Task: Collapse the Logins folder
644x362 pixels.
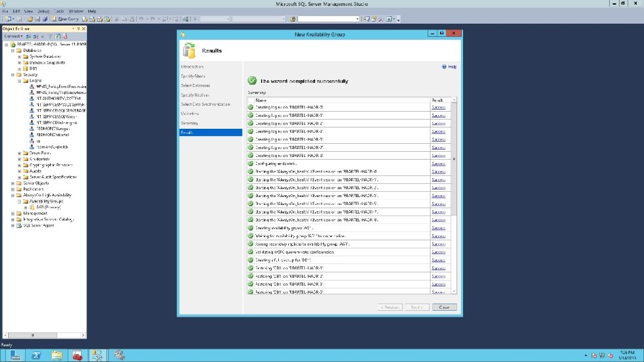Action: (19, 81)
